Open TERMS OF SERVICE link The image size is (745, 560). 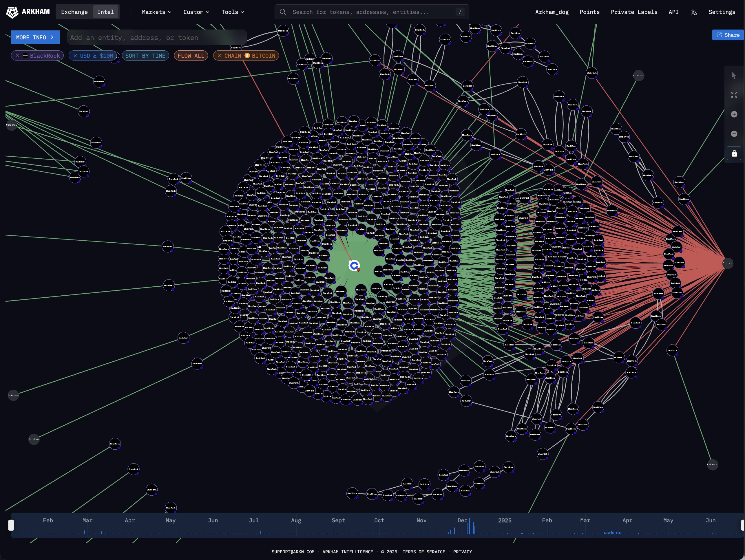point(424,552)
